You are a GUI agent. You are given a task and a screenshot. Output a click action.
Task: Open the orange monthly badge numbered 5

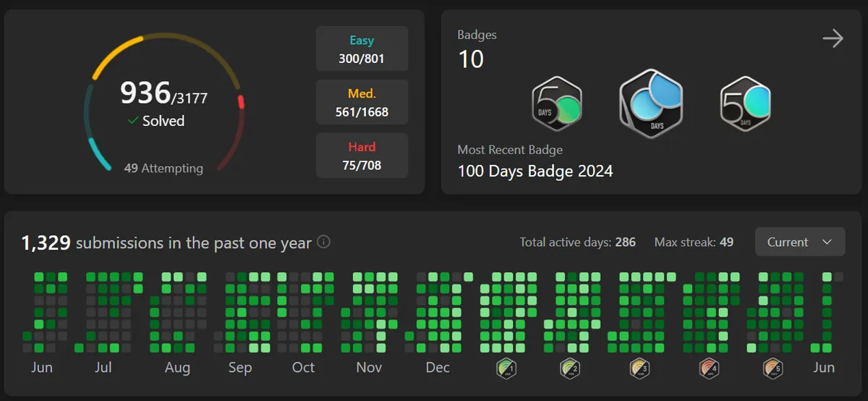[773, 368]
